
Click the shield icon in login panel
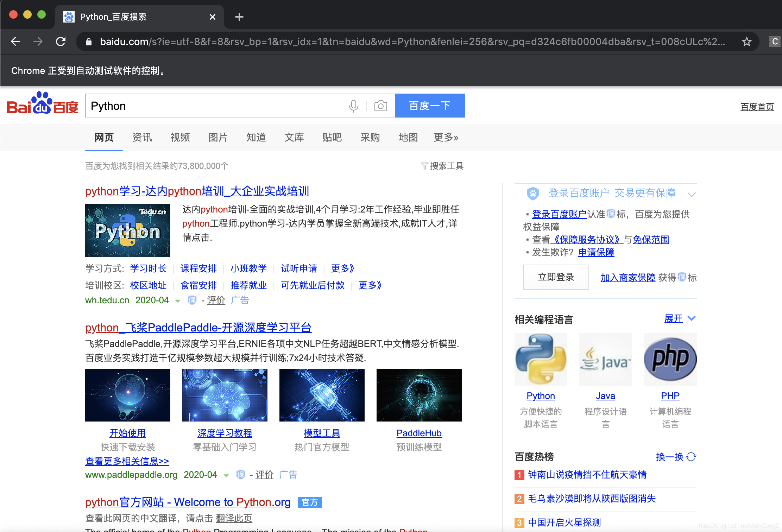click(533, 193)
